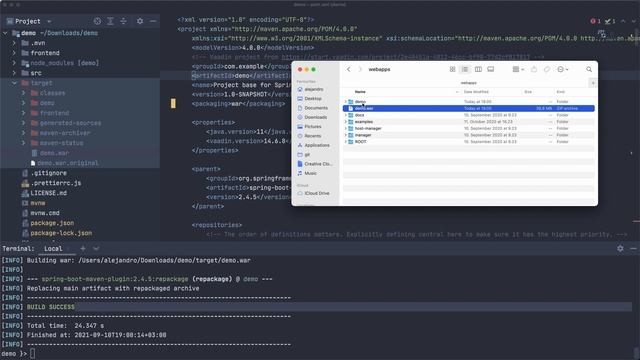Add a new terminal session

pyautogui.click(x=83, y=249)
